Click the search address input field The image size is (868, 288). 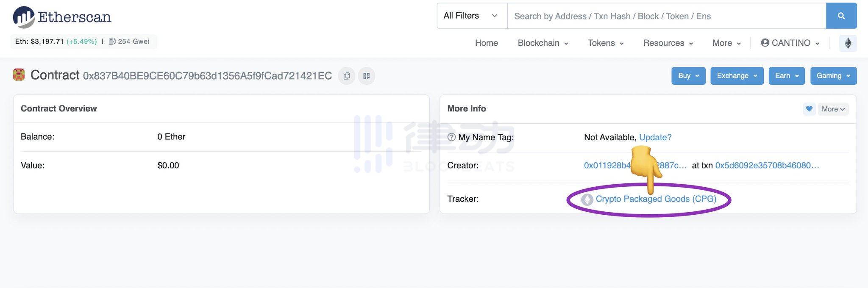click(x=666, y=16)
